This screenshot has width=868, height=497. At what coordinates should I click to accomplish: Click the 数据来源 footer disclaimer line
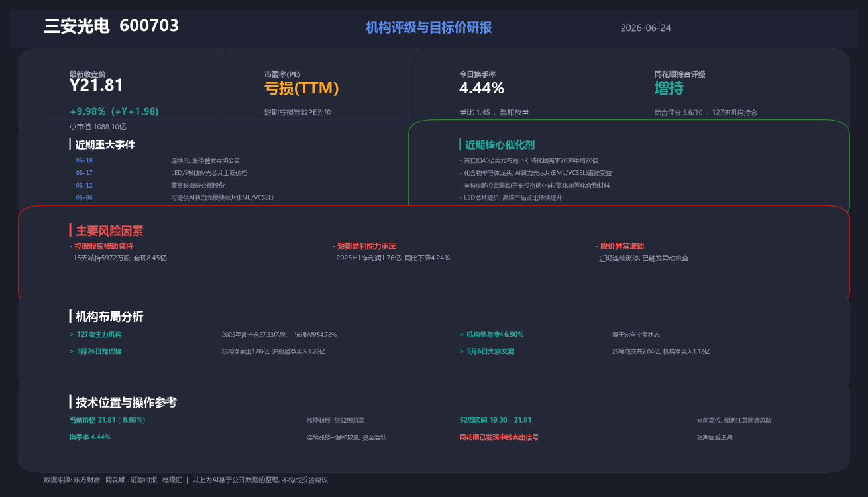(x=186, y=480)
